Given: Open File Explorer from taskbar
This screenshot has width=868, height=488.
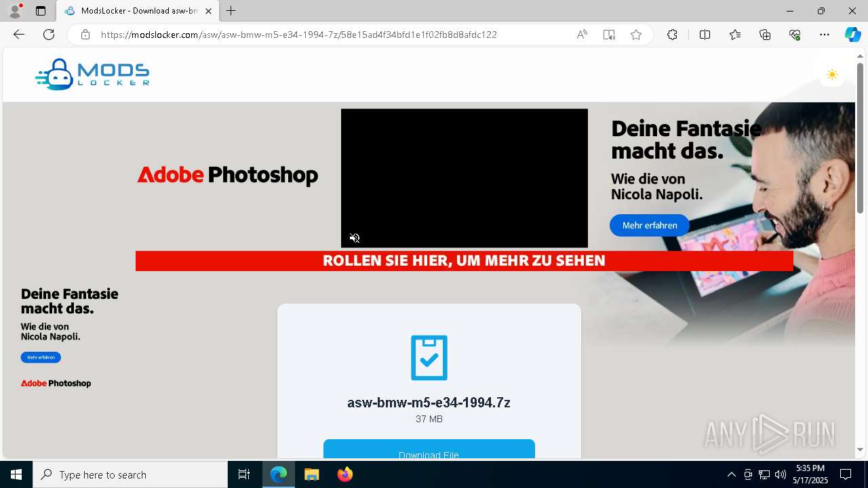Looking at the screenshot, I should [311, 474].
